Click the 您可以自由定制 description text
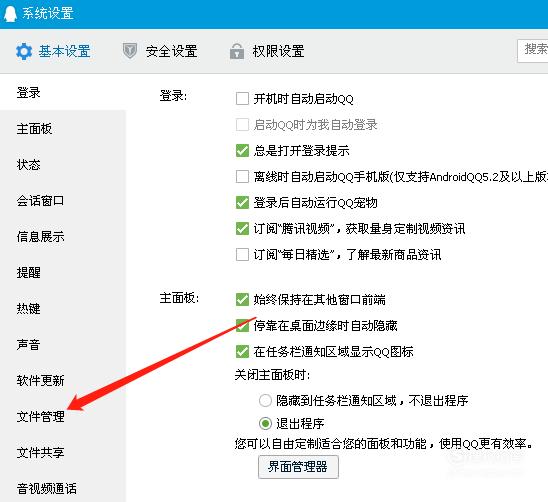The image size is (548, 502). click(384, 444)
